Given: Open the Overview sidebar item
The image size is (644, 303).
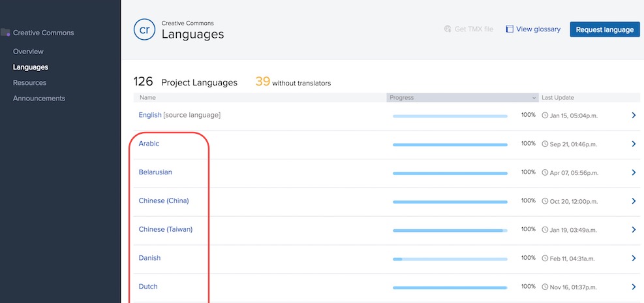Looking at the screenshot, I should point(28,52).
